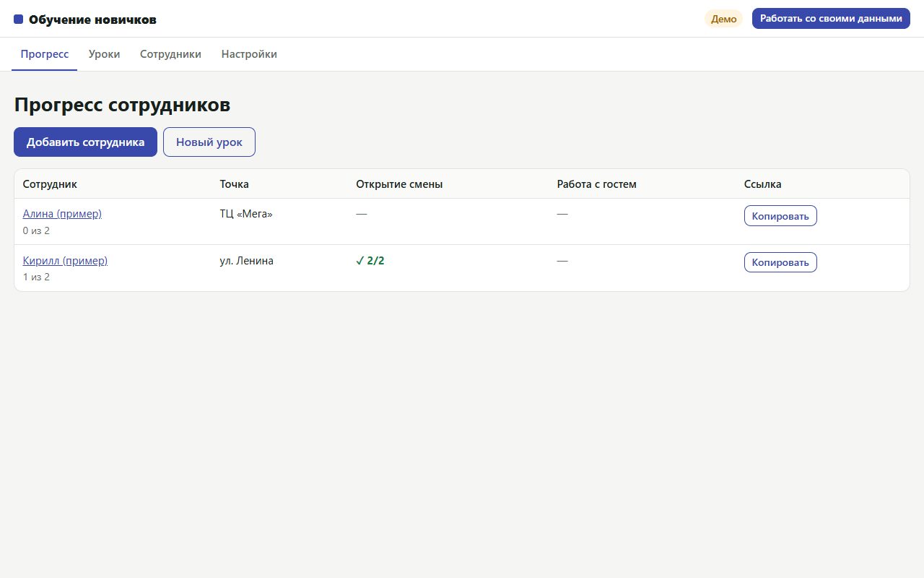Create a lesson with Новый урок
Image resolution: width=924 pixels, height=578 pixels.
(209, 142)
